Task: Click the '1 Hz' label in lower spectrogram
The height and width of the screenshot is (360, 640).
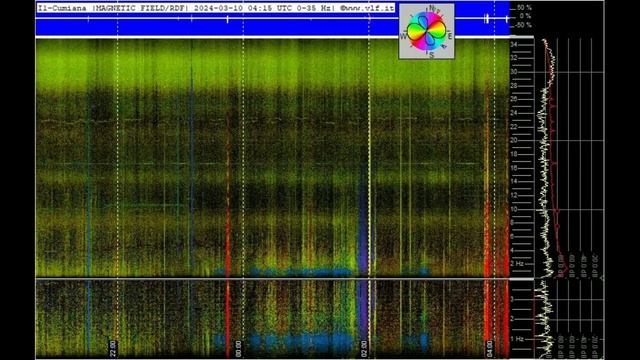Action: click(517, 339)
